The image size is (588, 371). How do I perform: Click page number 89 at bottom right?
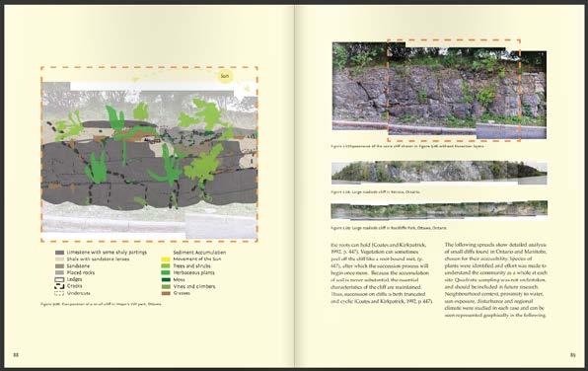(x=572, y=355)
